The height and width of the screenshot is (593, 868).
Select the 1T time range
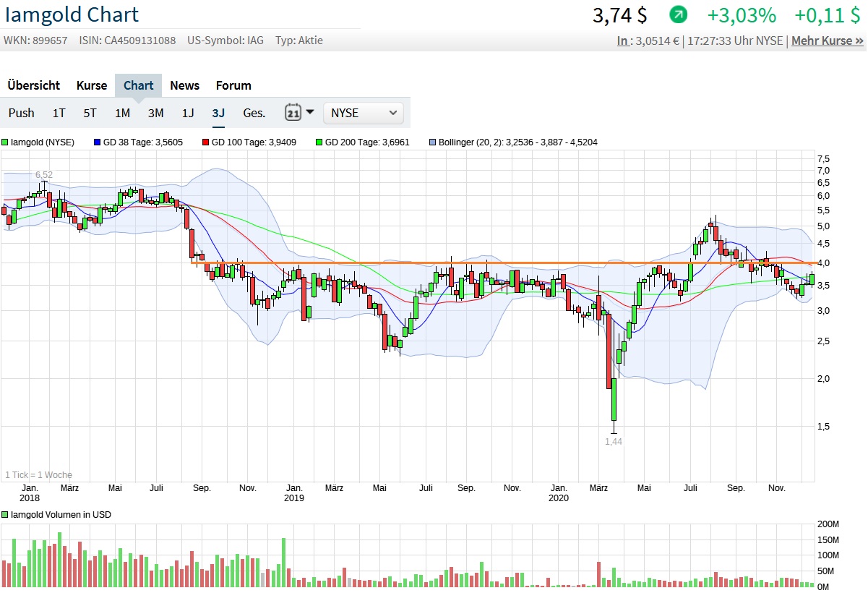coord(59,113)
